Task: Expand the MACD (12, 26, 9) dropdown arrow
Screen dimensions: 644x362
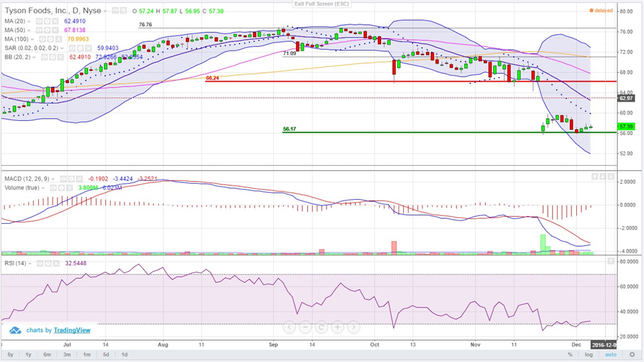Action: click(53, 179)
